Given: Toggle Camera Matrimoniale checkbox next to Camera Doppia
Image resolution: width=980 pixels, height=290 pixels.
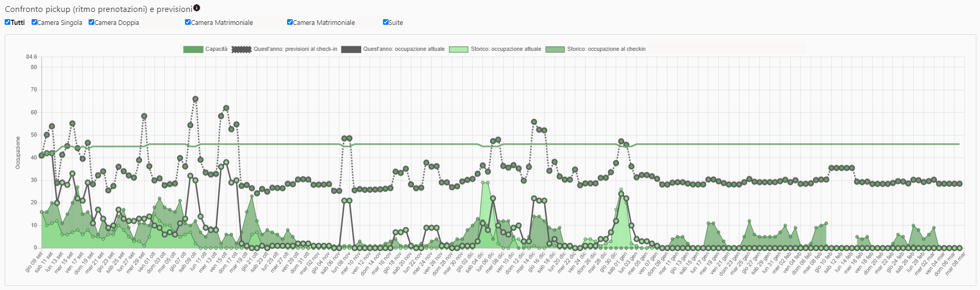Looking at the screenshot, I should tap(188, 22).
